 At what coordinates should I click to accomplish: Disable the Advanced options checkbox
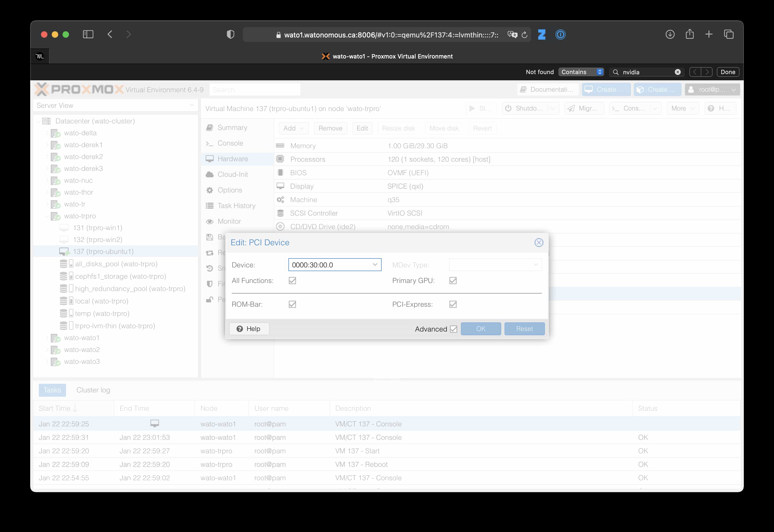(453, 329)
